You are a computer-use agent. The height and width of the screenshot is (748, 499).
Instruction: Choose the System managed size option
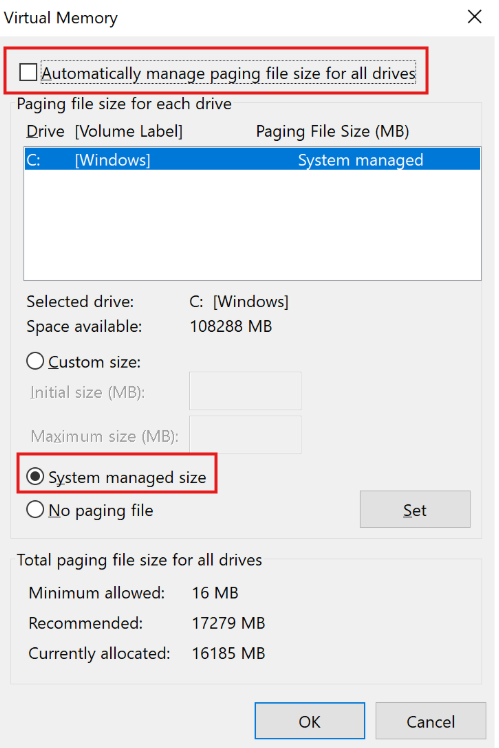coord(35,476)
